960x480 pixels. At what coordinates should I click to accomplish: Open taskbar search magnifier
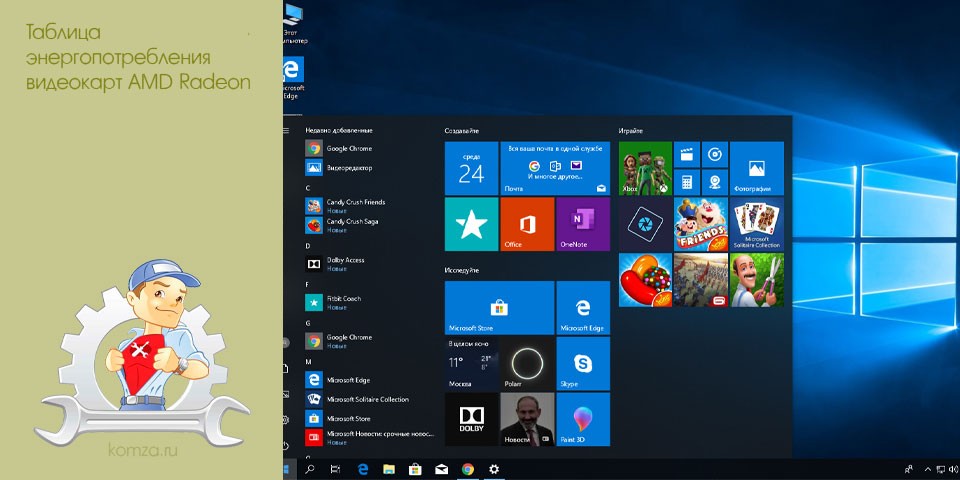[309, 470]
